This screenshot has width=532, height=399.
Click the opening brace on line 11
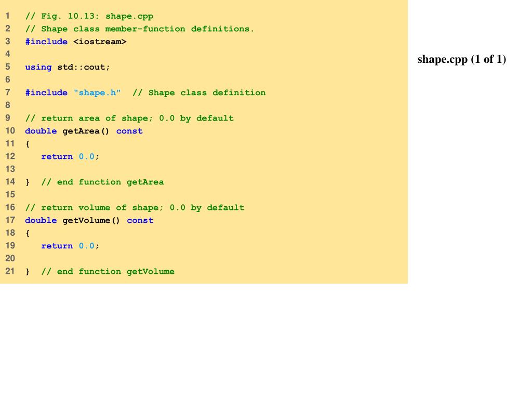[28, 144]
